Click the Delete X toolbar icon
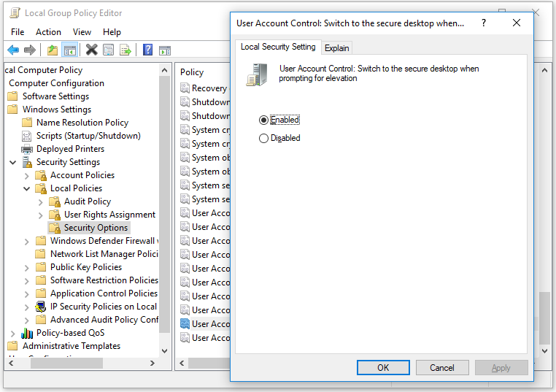 (91, 50)
